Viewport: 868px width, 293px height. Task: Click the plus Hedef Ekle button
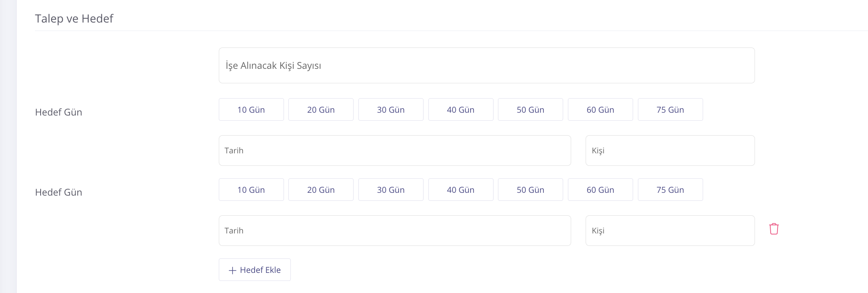pos(255,270)
